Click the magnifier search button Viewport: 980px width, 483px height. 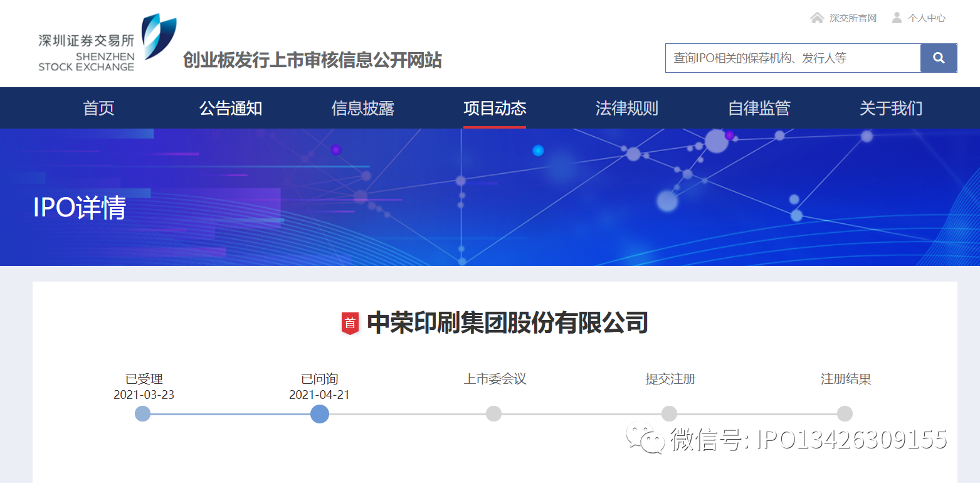coord(939,58)
